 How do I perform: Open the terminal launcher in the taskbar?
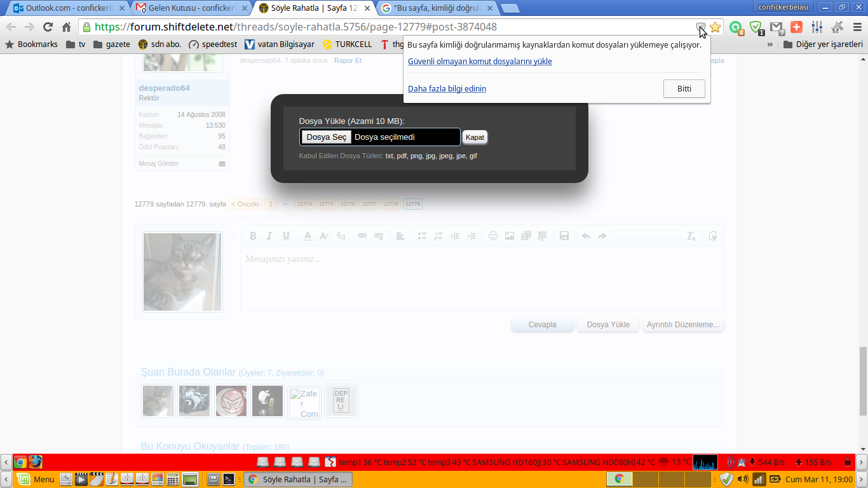click(x=230, y=479)
